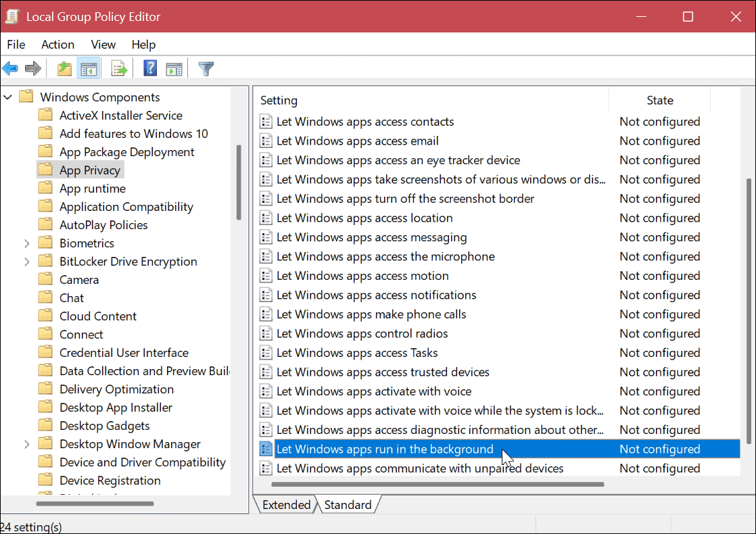
Task: Open the File menu
Action: tap(16, 45)
